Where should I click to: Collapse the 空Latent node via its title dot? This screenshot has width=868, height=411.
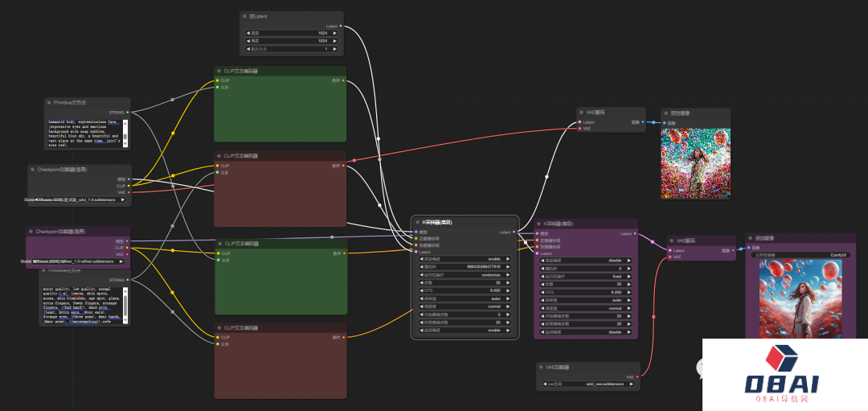(244, 17)
